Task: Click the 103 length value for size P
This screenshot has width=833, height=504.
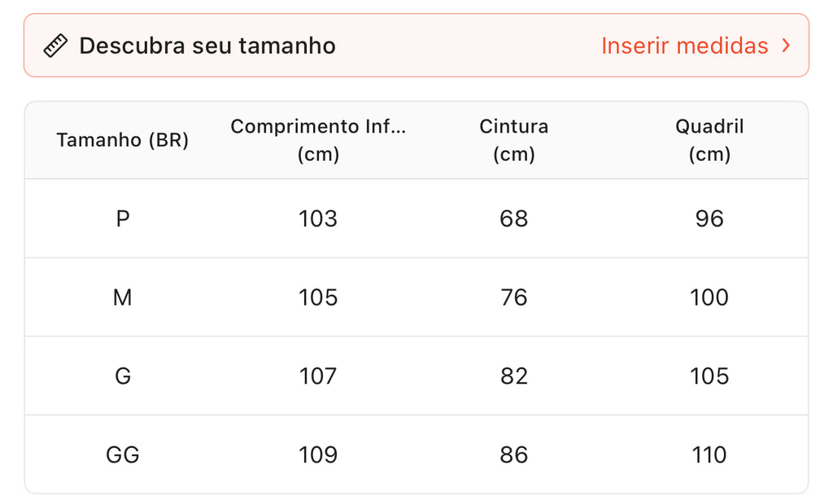Action: click(x=318, y=219)
